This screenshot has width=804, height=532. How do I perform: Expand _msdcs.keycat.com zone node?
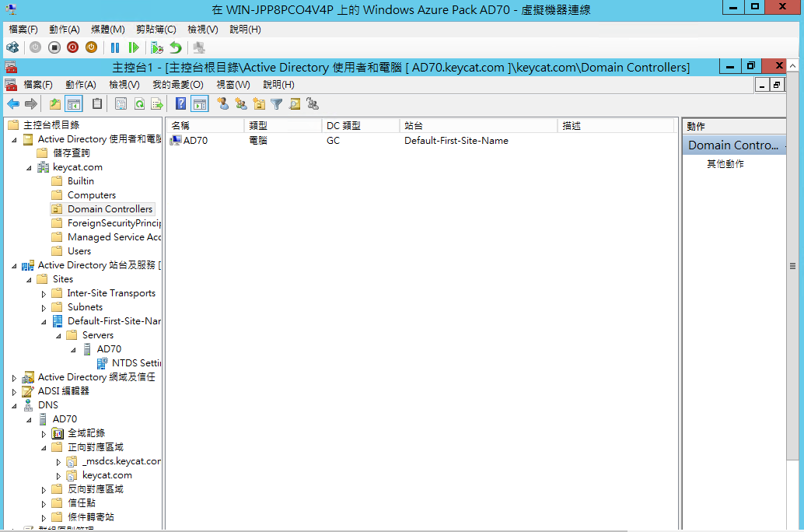point(58,462)
